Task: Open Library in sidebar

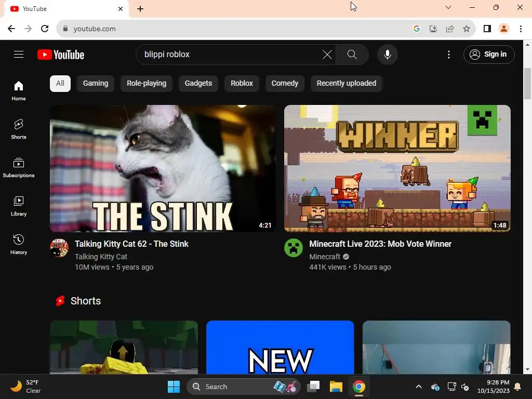Action: pos(19,206)
